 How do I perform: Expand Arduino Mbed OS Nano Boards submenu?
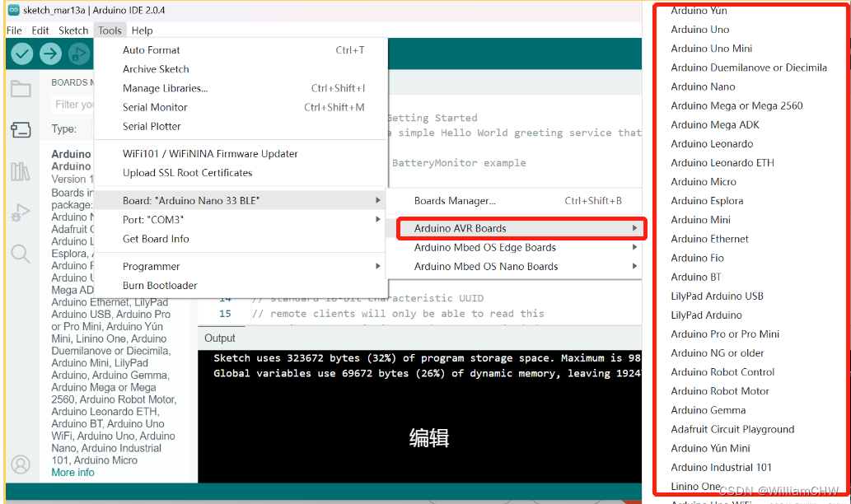[x=514, y=266]
